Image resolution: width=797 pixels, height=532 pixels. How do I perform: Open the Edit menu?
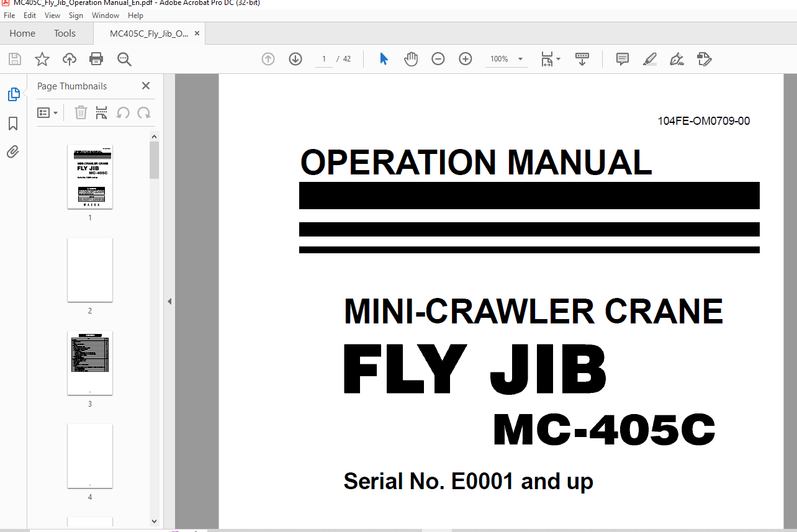pos(30,16)
